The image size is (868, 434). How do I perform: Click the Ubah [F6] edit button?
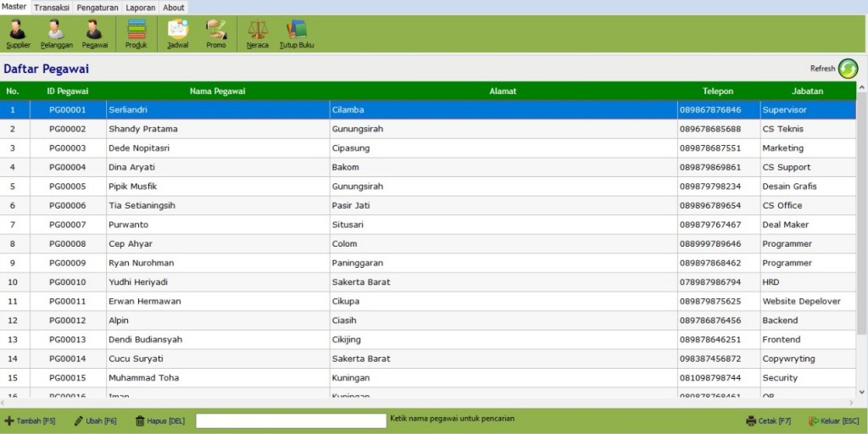click(x=95, y=421)
